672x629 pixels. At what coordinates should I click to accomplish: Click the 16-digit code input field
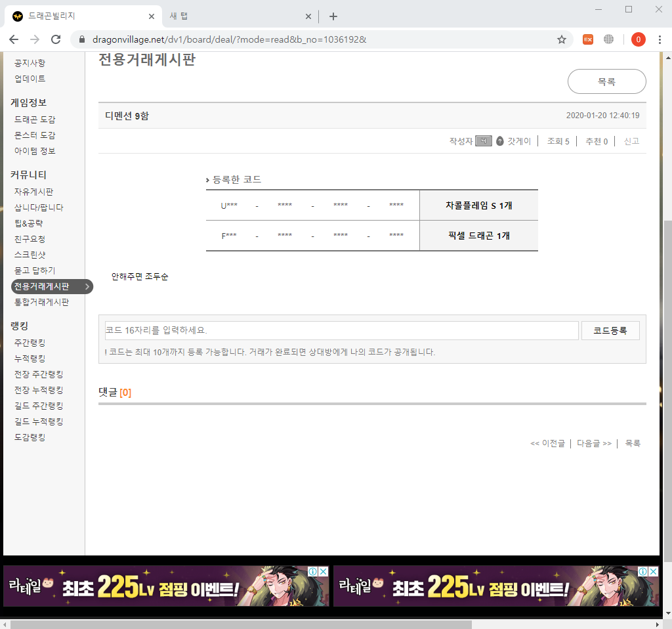tap(341, 331)
